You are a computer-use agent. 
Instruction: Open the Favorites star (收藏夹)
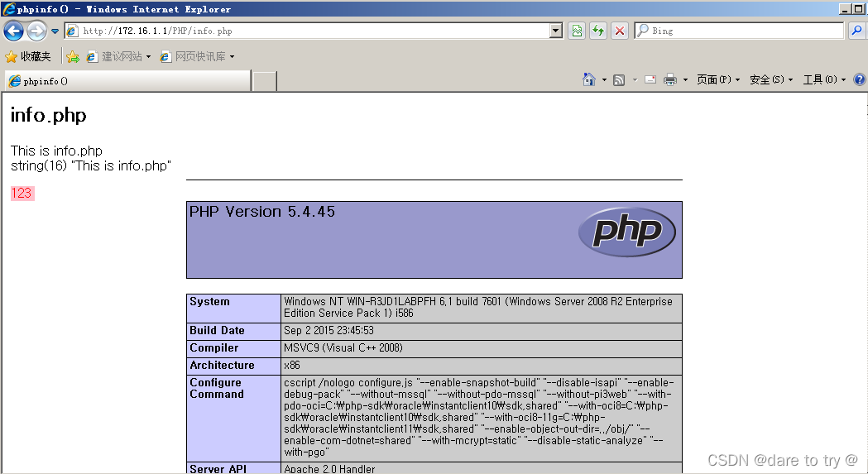27,56
